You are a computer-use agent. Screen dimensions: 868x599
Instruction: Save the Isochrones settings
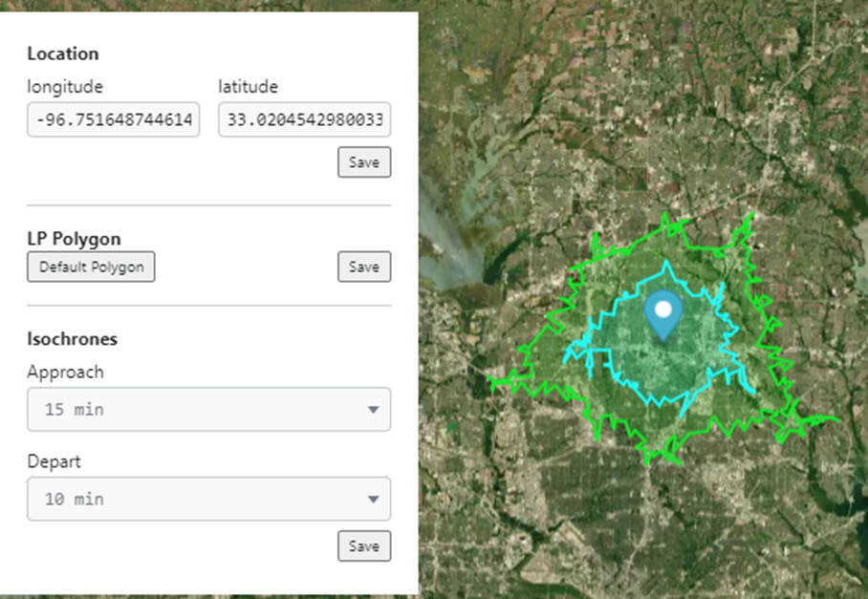click(364, 546)
